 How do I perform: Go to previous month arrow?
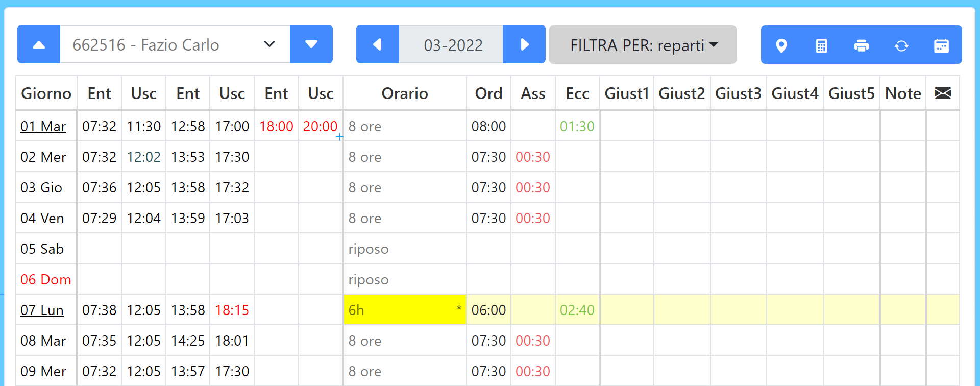pos(378,44)
